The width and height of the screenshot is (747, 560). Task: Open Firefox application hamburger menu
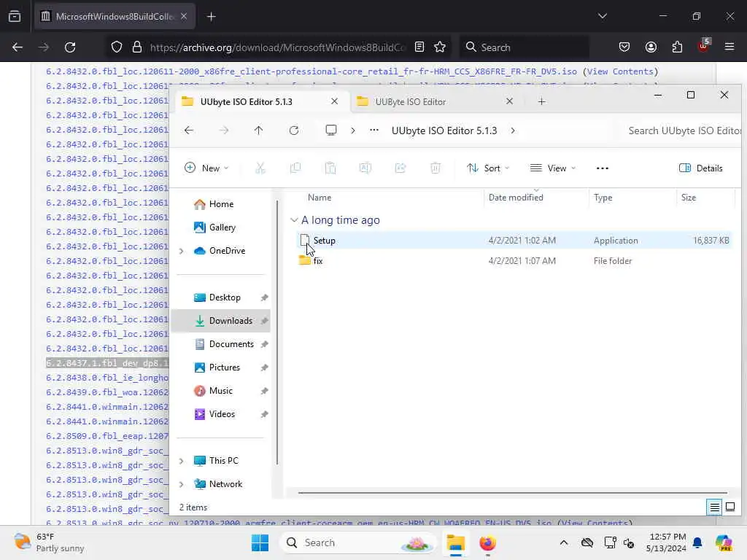[x=729, y=47]
